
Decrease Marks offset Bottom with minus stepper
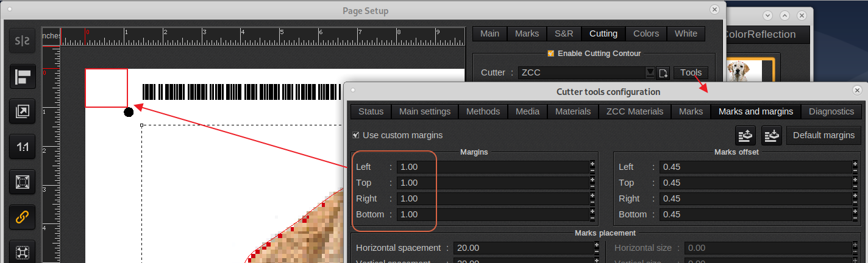coord(854,217)
